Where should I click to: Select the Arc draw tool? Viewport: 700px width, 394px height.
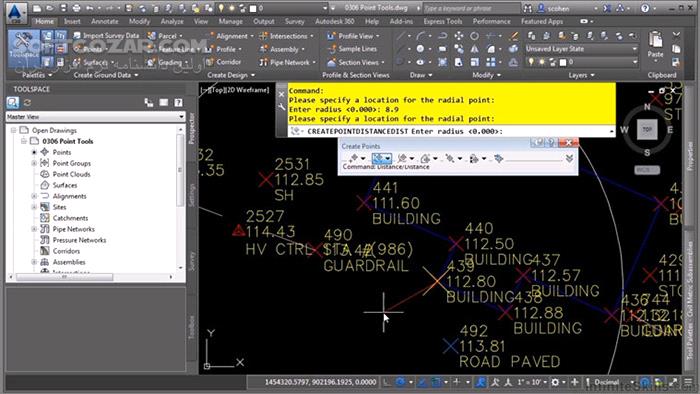tap(421, 36)
